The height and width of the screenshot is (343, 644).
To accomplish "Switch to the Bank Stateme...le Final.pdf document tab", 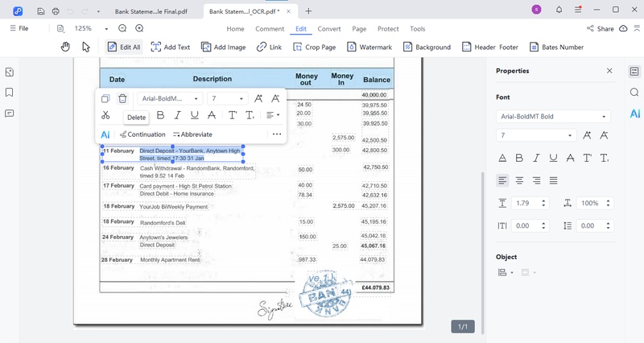I will pyautogui.click(x=151, y=11).
